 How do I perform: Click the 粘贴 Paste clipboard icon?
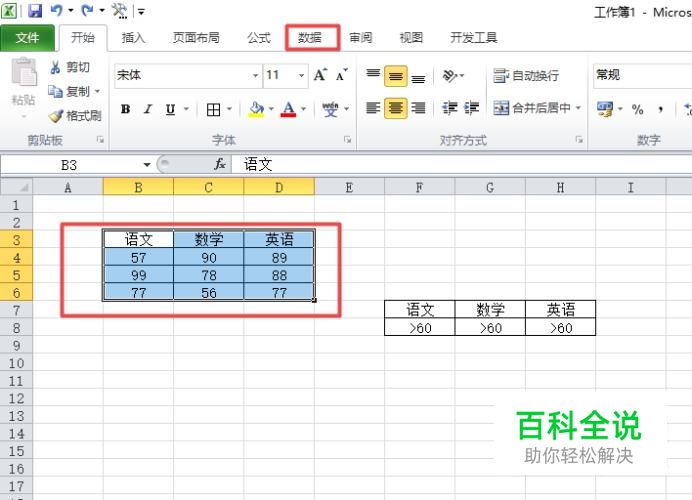24,72
